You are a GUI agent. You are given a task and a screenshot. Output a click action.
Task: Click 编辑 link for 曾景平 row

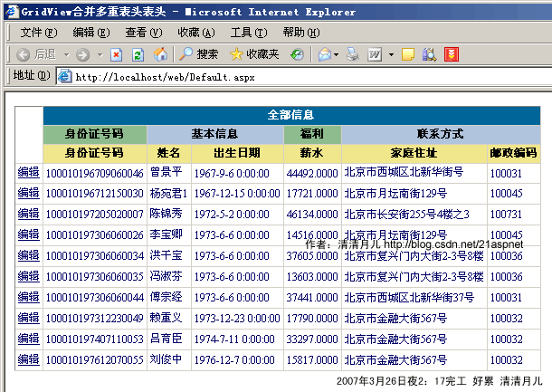pos(28,172)
